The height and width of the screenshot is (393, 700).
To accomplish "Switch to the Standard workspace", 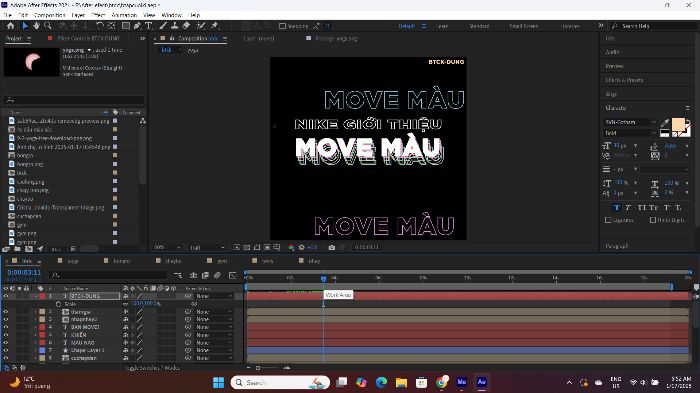I will point(479,26).
